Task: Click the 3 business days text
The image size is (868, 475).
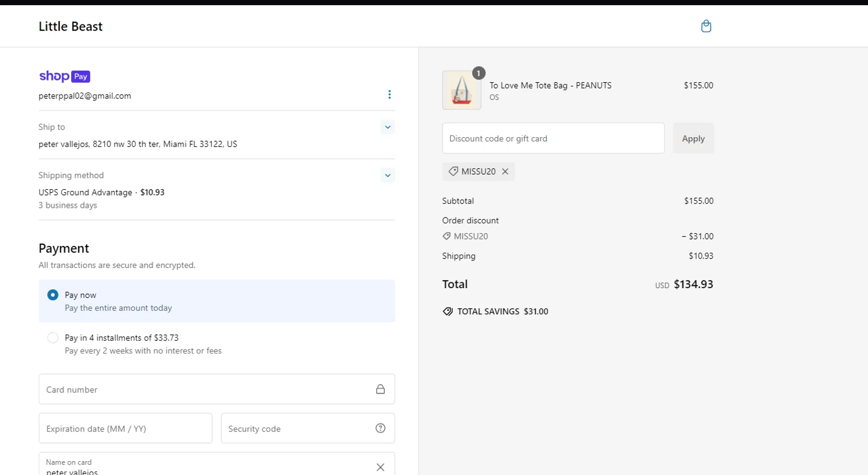Action: pyautogui.click(x=68, y=205)
